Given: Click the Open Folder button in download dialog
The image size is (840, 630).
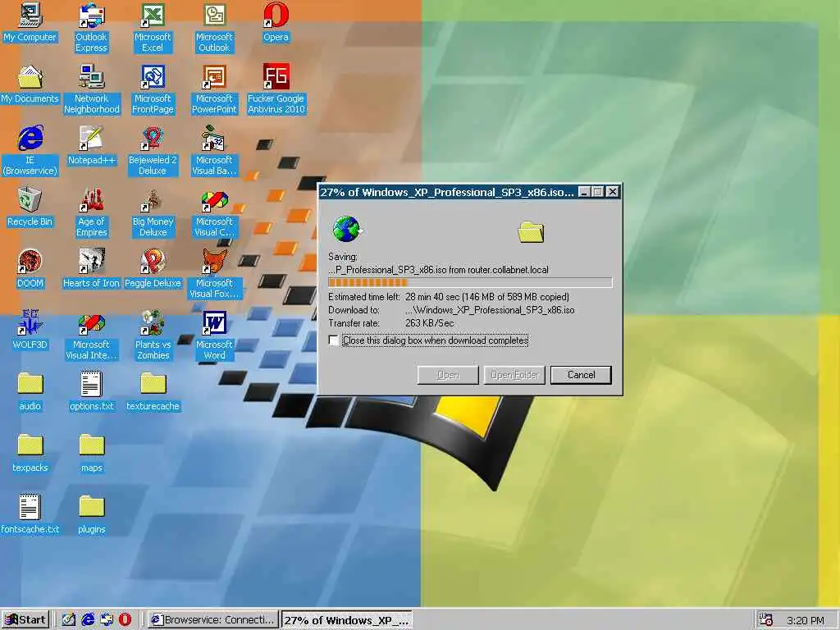Looking at the screenshot, I should point(514,375).
